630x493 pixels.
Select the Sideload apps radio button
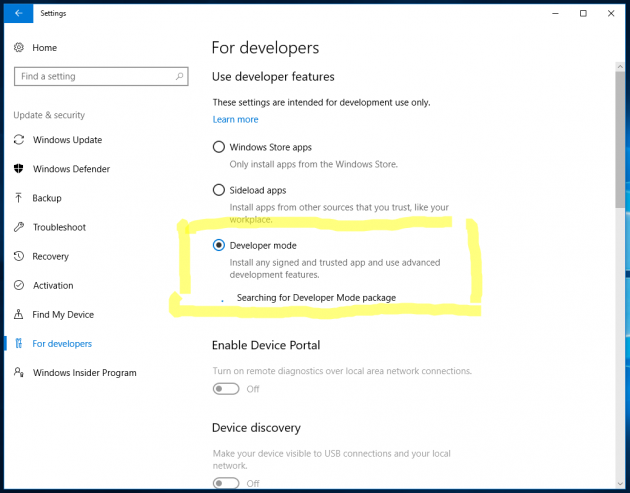[219, 190]
